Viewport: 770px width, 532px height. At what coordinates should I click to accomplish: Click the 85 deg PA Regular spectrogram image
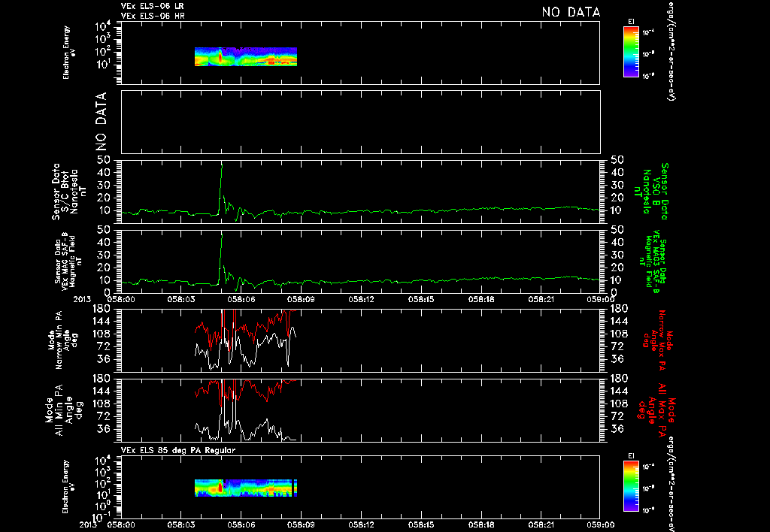(246, 488)
